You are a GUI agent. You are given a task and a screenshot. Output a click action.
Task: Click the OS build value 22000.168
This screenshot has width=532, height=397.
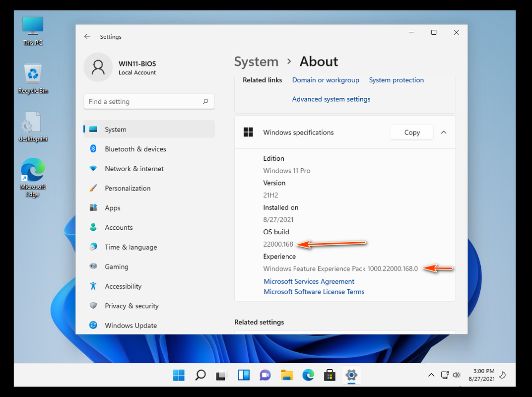coord(278,244)
